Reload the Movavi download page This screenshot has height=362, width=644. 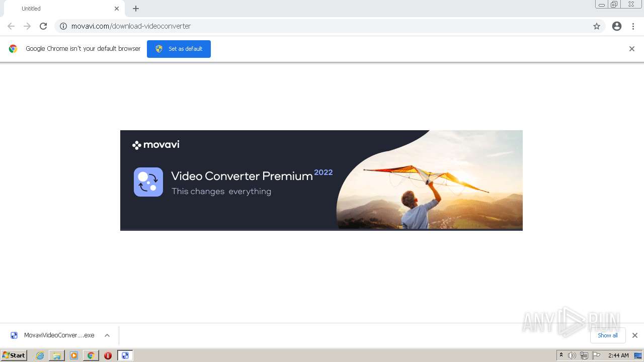pyautogui.click(x=43, y=26)
